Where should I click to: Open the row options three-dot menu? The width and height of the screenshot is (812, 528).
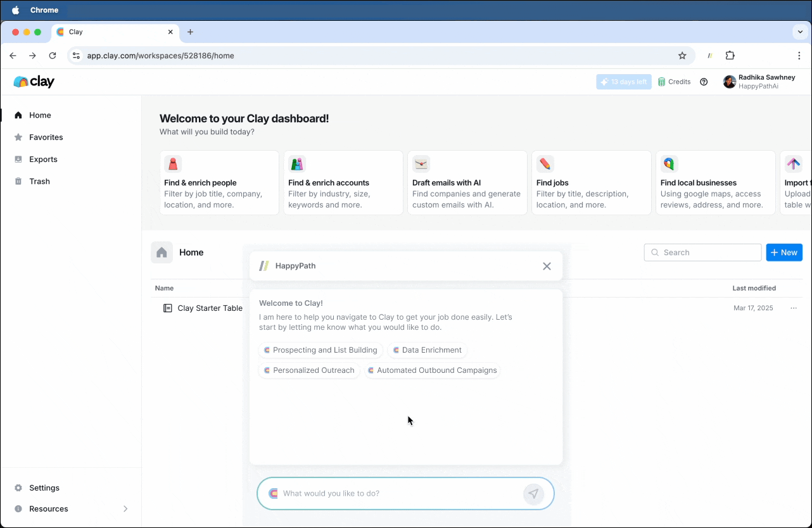coord(794,308)
